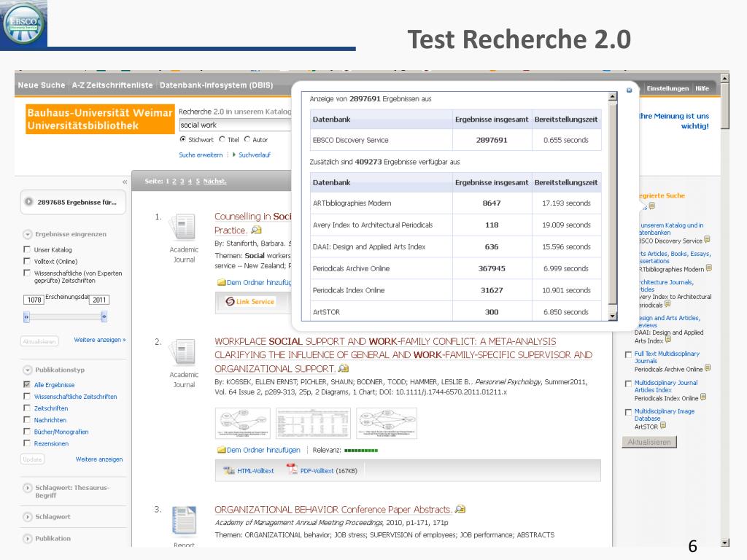Collapse the Ergebnisse eingrenzen section
The image size is (747, 560).
click(28, 234)
